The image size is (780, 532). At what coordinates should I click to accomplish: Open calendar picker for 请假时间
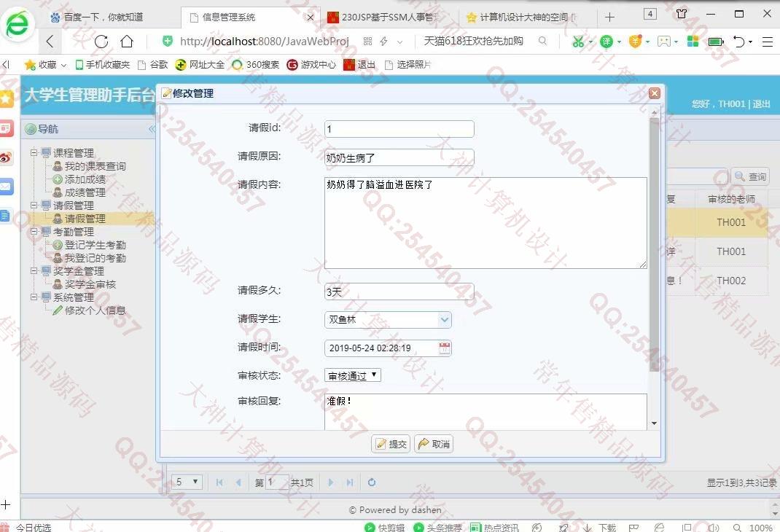[x=445, y=348]
